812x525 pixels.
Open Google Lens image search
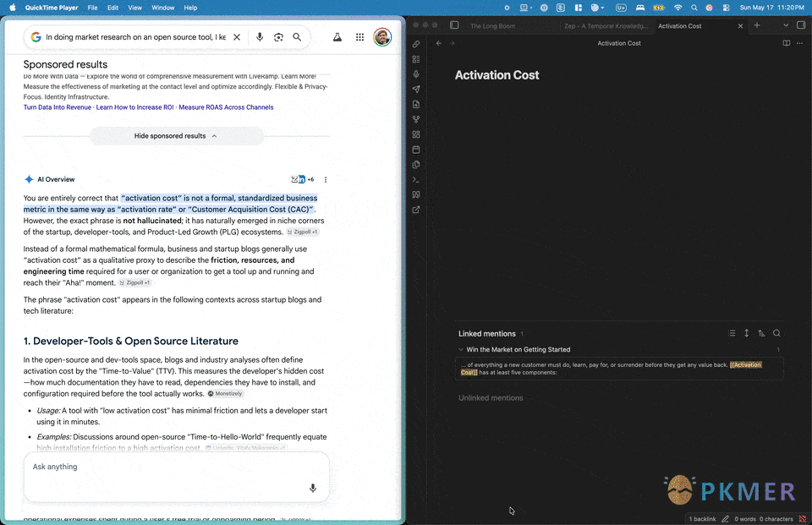tap(278, 36)
